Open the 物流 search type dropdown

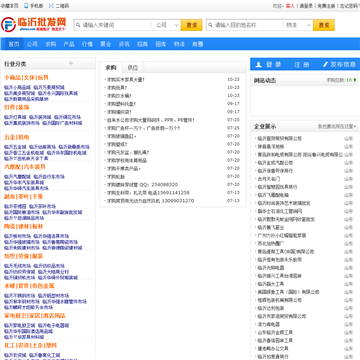[x=298, y=25]
